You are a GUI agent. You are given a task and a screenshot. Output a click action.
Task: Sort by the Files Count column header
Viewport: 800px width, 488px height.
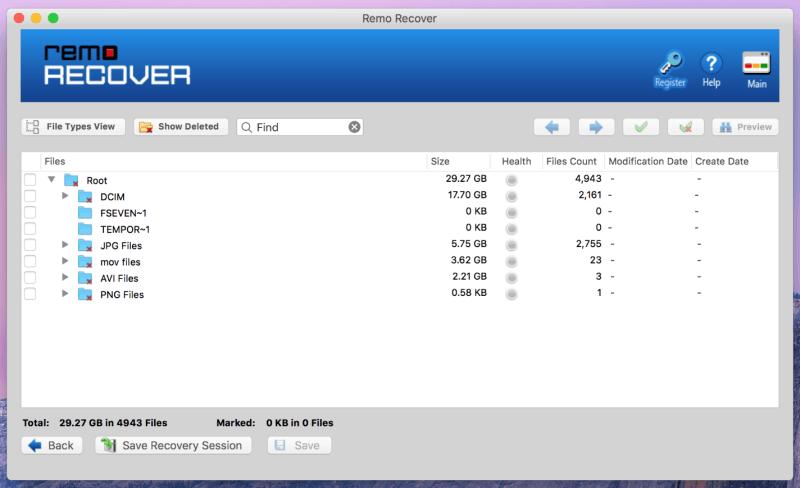coord(573,161)
